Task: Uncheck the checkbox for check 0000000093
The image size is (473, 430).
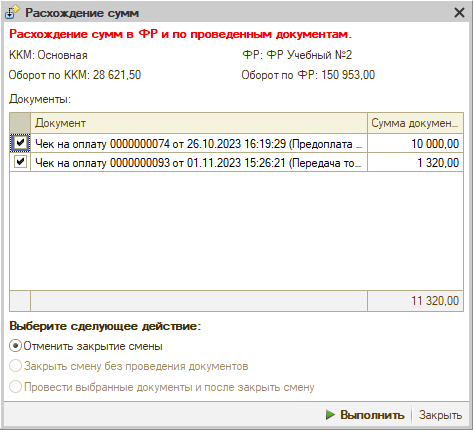Action: click(20, 162)
